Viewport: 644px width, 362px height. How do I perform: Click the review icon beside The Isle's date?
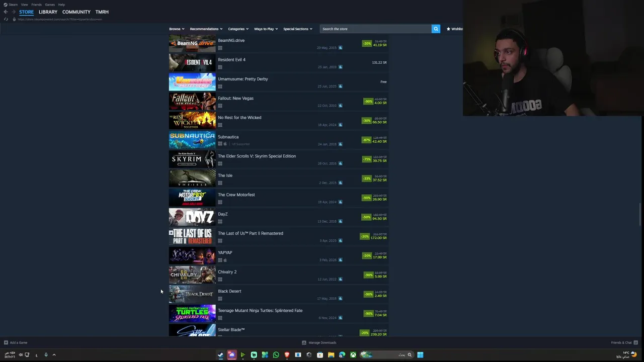340,183
